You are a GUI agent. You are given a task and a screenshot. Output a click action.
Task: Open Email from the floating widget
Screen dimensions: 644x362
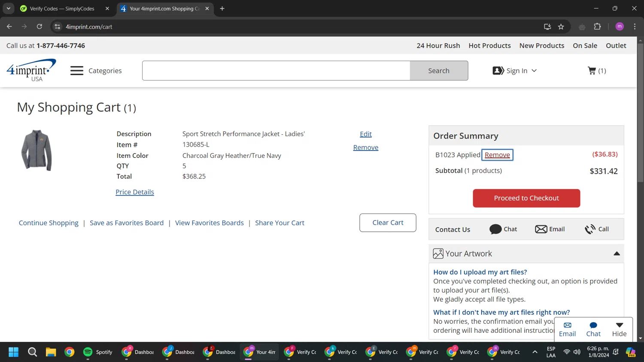point(567,329)
